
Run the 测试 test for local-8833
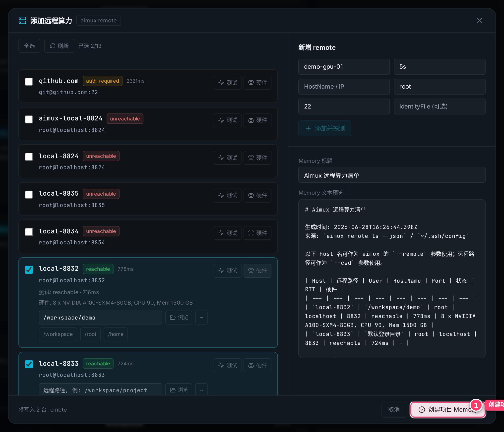(228, 365)
